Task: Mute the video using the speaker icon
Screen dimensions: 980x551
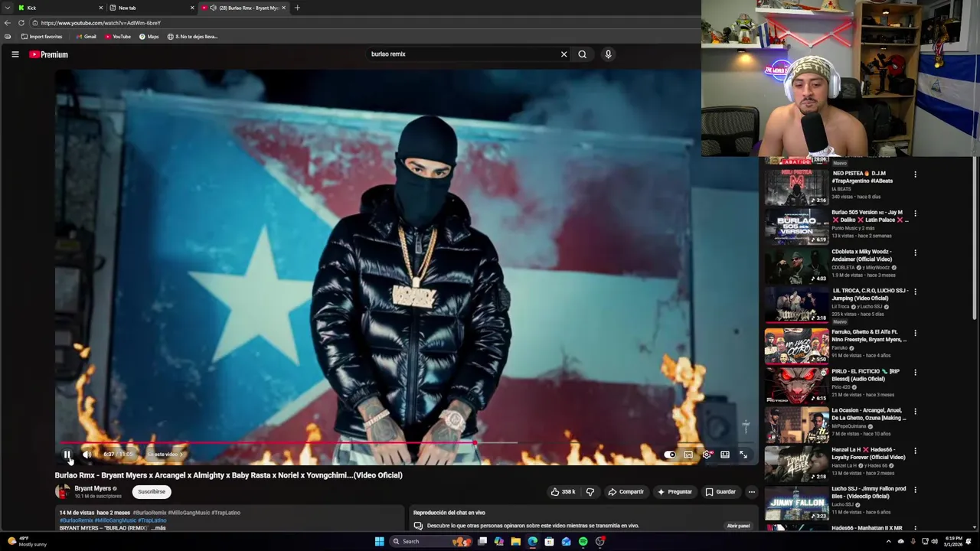Action: [87, 455]
